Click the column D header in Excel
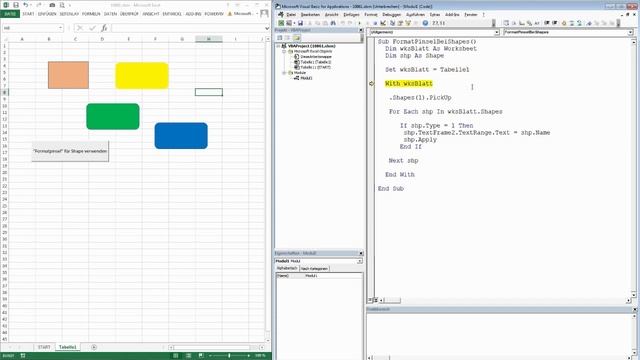This screenshot has height=360, width=640. tap(102, 39)
